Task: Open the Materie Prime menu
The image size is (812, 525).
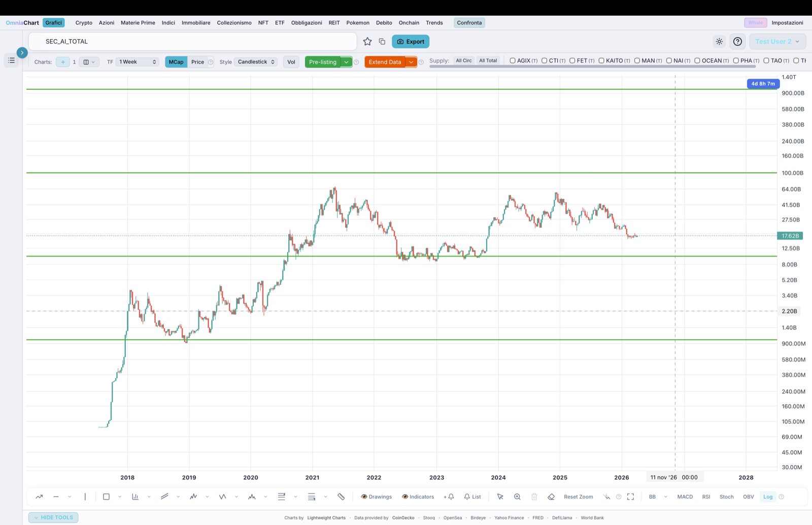Action: point(138,23)
